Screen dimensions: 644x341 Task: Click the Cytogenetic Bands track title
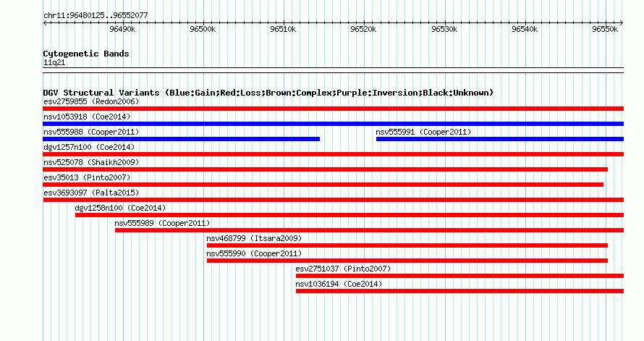pyautogui.click(x=86, y=54)
